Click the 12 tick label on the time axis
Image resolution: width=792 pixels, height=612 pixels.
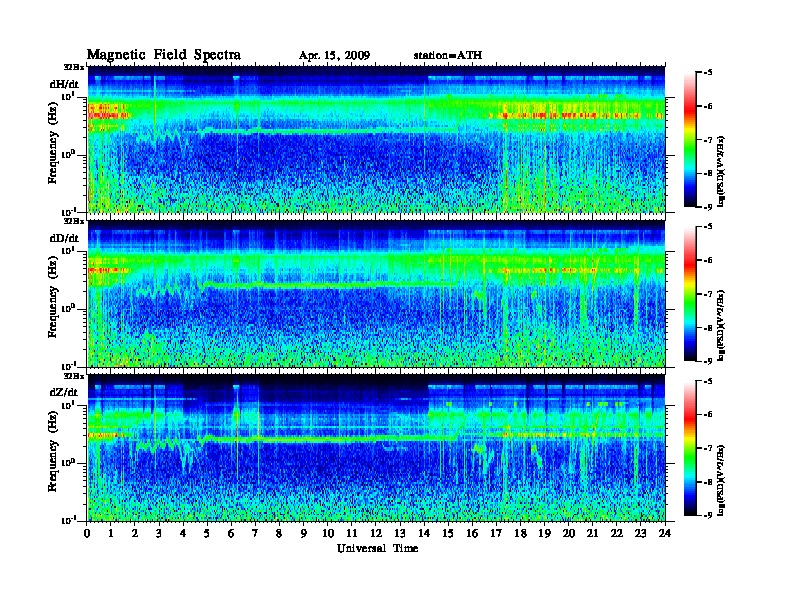pyautogui.click(x=376, y=533)
